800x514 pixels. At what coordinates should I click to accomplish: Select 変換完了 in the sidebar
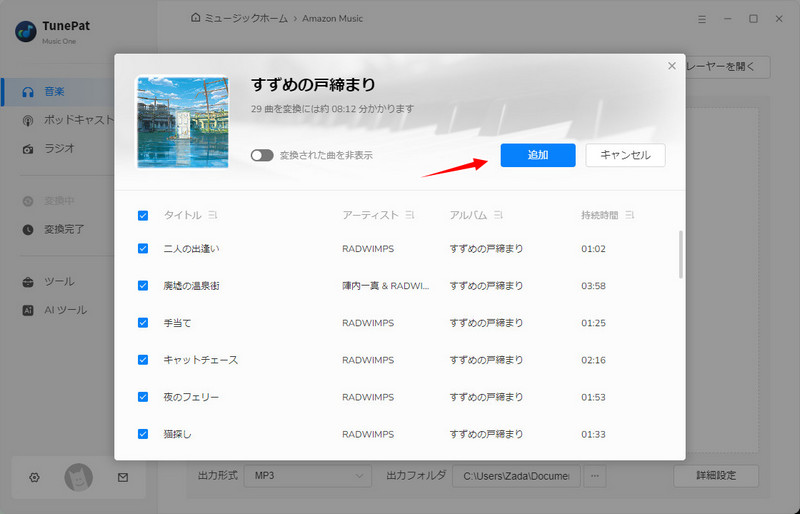tap(64, 229)
